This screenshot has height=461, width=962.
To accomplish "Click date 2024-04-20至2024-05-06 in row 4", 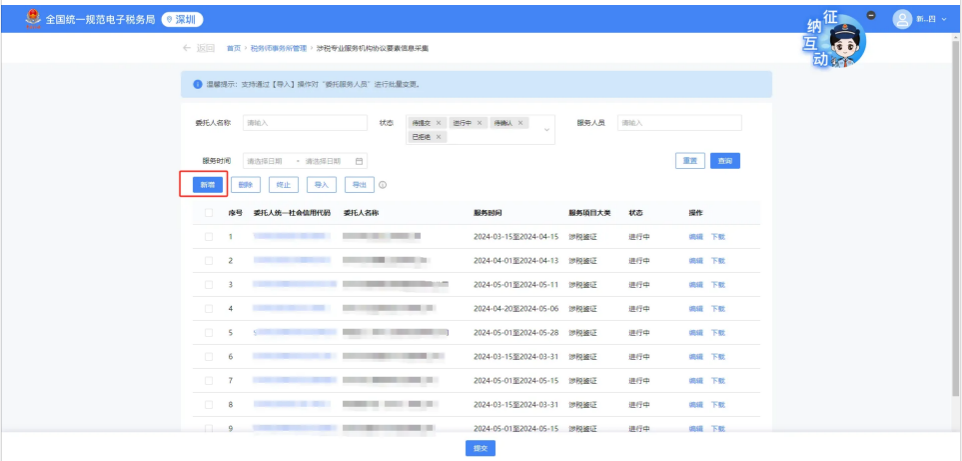I will coord(516,309).
